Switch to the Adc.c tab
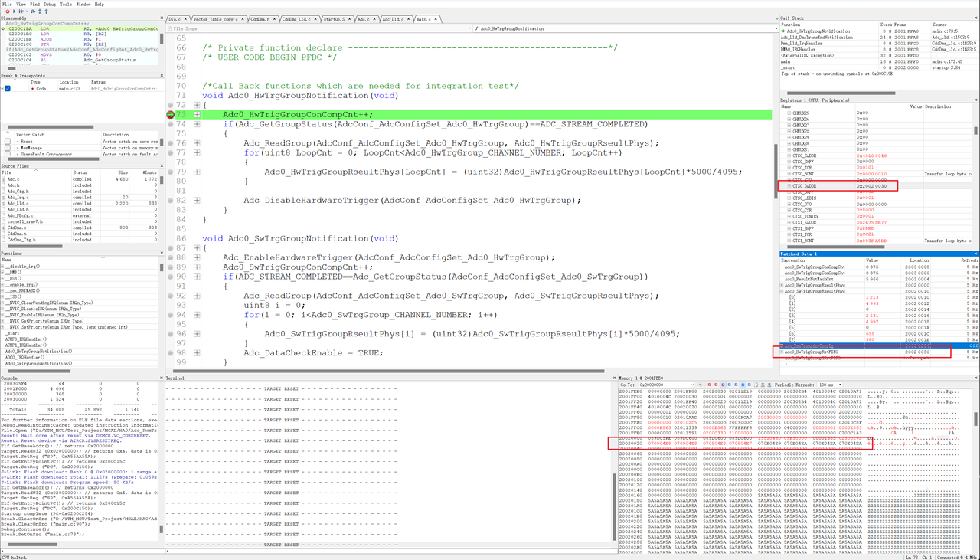 click(364, 19)
